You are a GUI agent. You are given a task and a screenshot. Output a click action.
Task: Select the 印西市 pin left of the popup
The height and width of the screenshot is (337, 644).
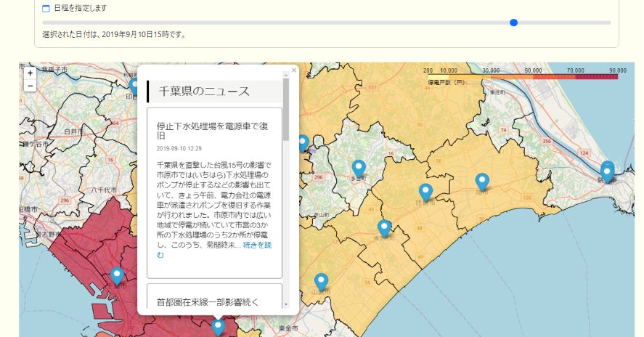133,86
